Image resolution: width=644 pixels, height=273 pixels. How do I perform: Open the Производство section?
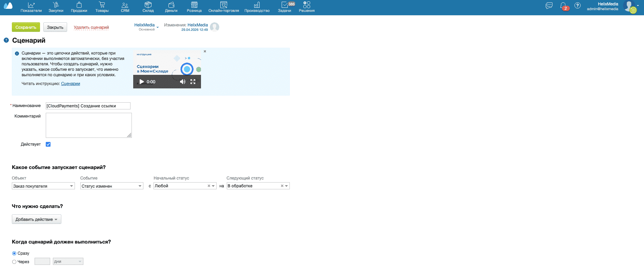[257, 7]
